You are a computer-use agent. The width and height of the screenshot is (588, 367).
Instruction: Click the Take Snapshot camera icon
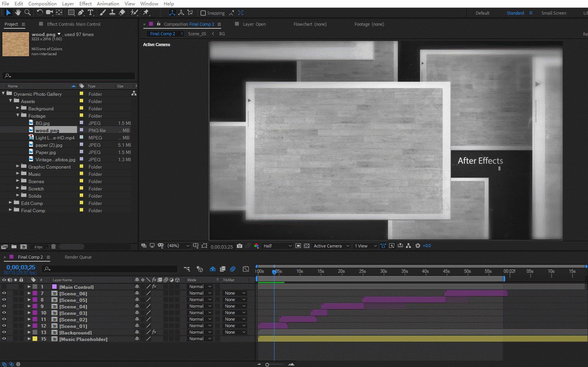click(x=240, y=246)
